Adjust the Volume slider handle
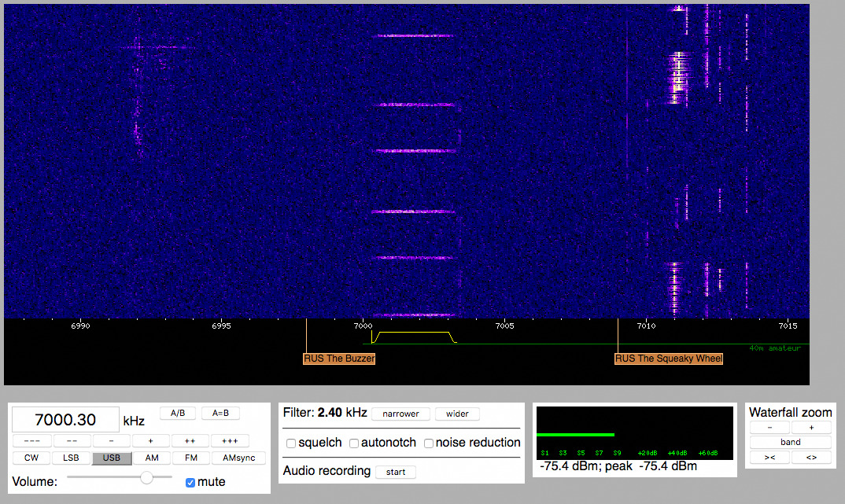Screen dimensions: 845x504 [x=146, y=477]
